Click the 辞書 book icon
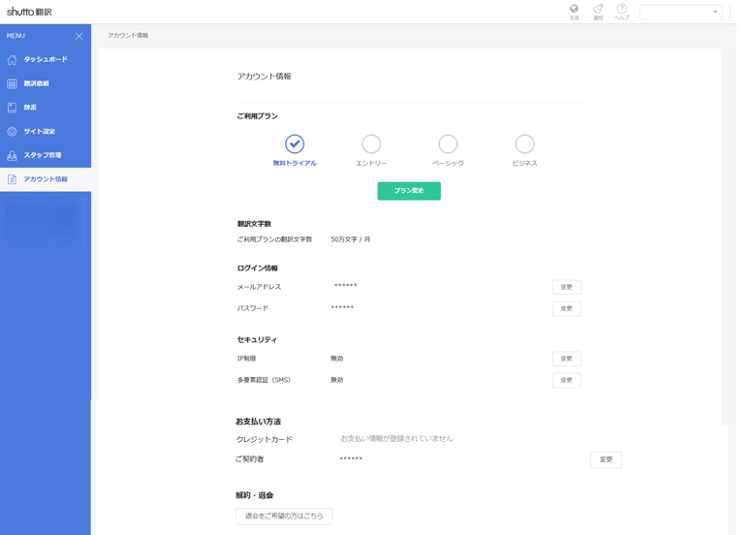Viewport: 756px width, 535px height. (x=12, y=108)
